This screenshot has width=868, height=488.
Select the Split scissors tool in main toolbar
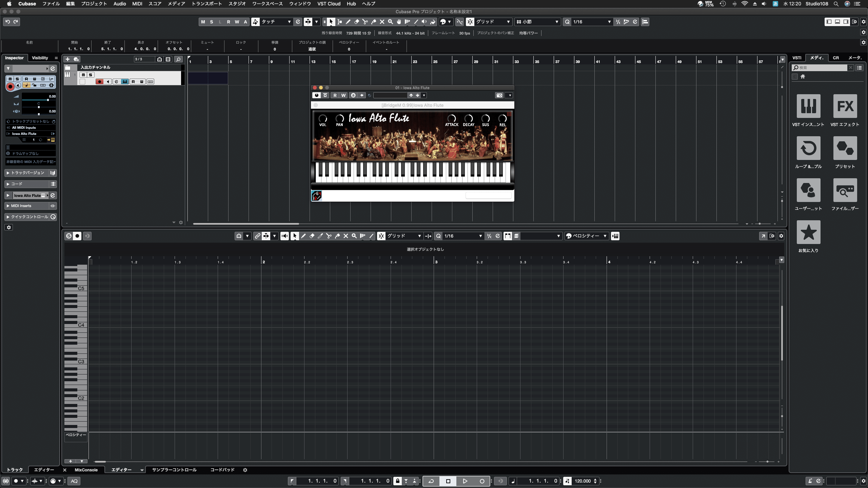point(365,22)
